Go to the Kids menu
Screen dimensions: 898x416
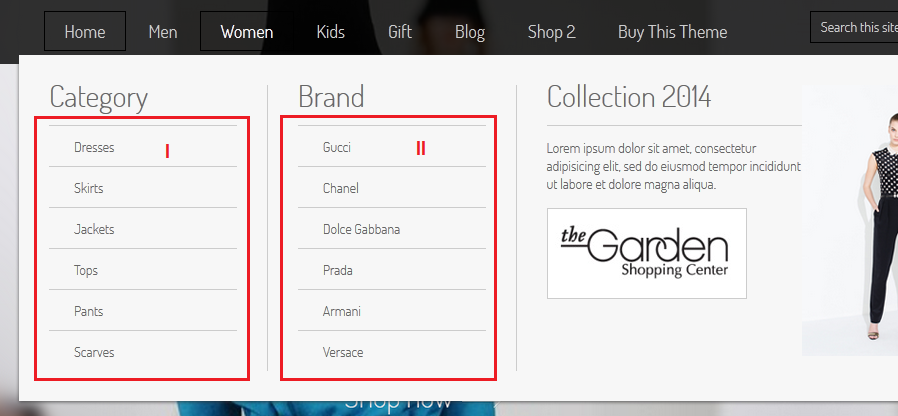pyautogui.click(x=330, y=32)
